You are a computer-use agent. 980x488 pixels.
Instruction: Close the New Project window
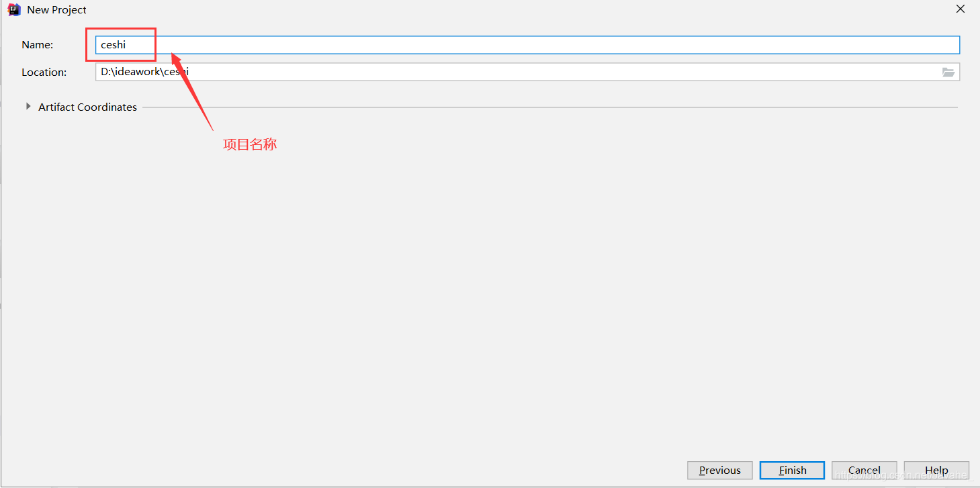click(961, 9)
